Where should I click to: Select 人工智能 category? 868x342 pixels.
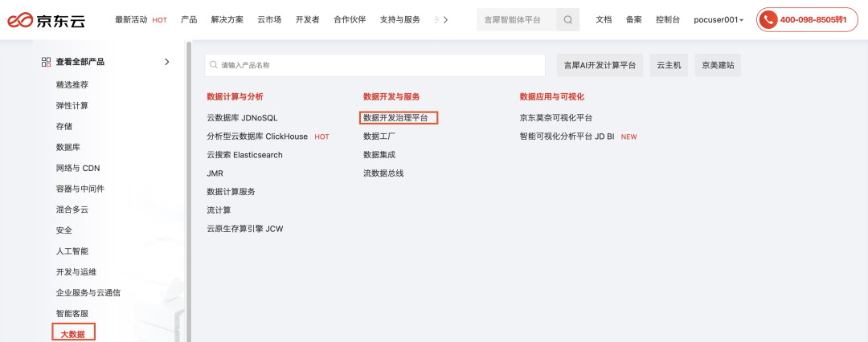coord(72,250)
